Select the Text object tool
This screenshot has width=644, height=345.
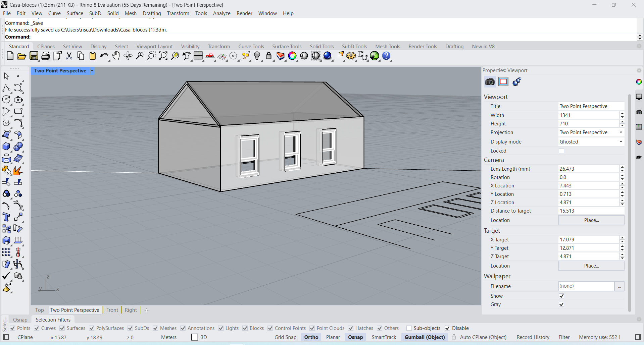(6, 217)
